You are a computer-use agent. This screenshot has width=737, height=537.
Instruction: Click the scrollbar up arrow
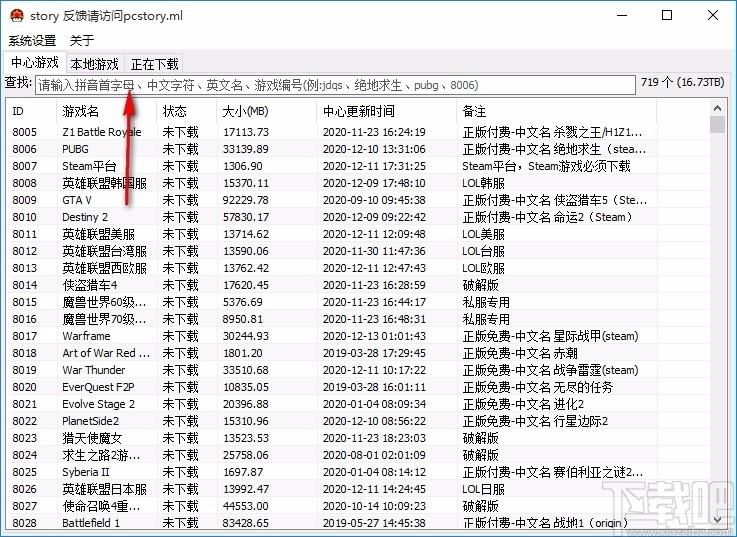click(717, 108)
